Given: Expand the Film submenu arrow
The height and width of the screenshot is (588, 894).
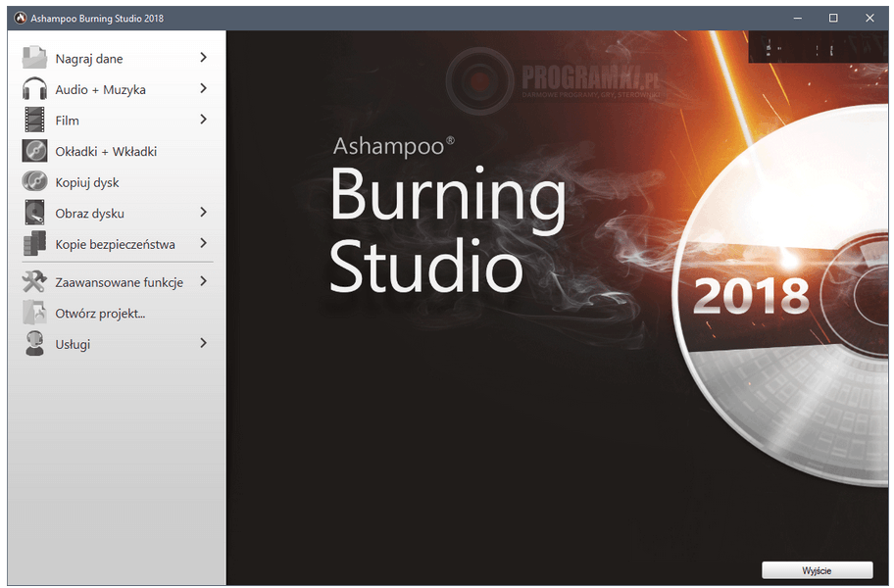Looking at the screenshot, I should pos(203,120).
